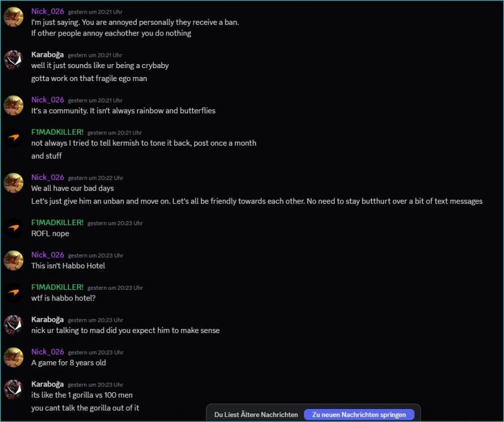Click Karaboğa username above crybaby message

point(47,55)
